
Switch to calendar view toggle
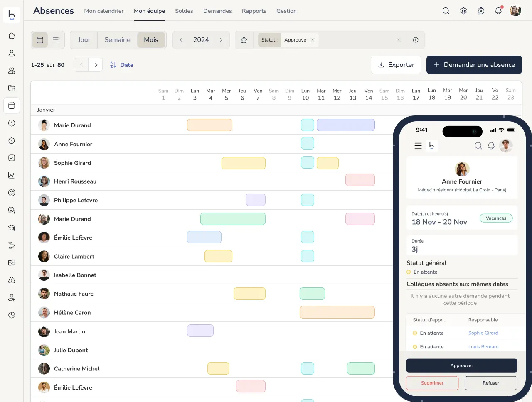tap(40, 40)
